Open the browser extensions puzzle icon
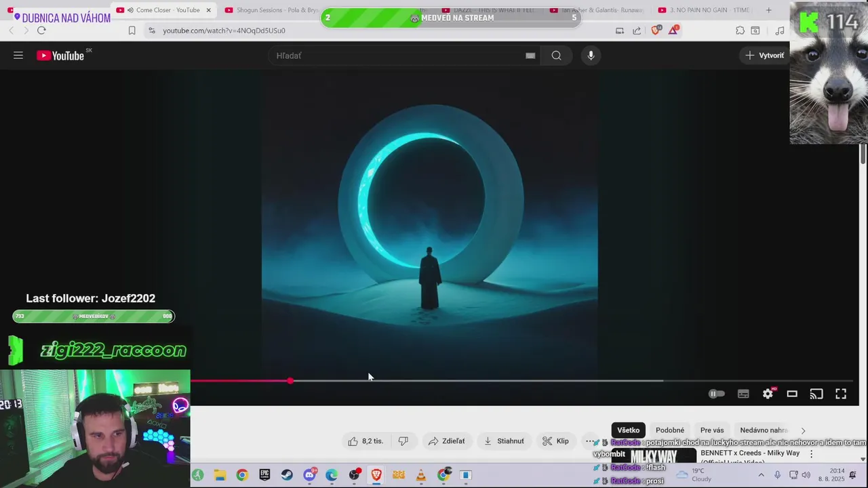Screen dimensions: 868x488 point(740,30)
